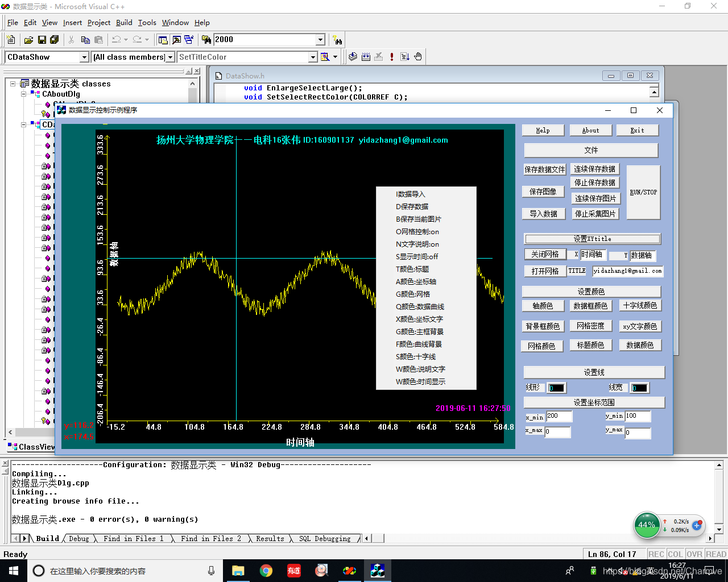Viewport: 728px width, 582px height.
Task: Open the Build menu
Action: pyautogui.click(x=124, y=23)
